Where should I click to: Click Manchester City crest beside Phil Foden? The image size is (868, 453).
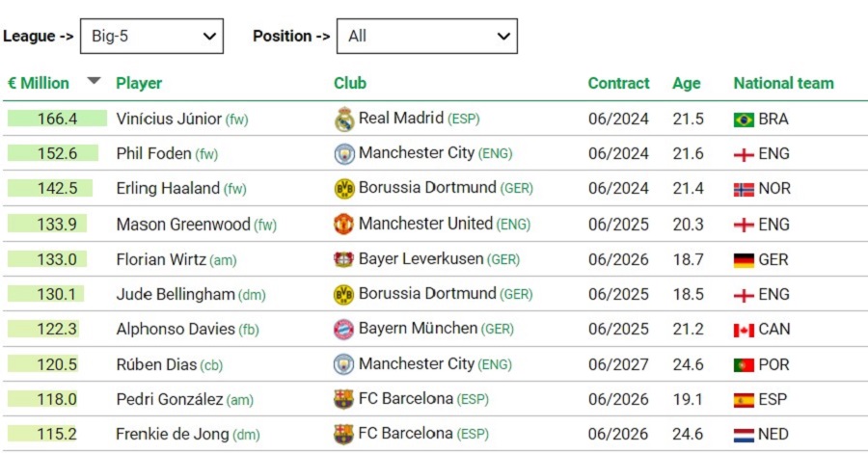[344, 154]
